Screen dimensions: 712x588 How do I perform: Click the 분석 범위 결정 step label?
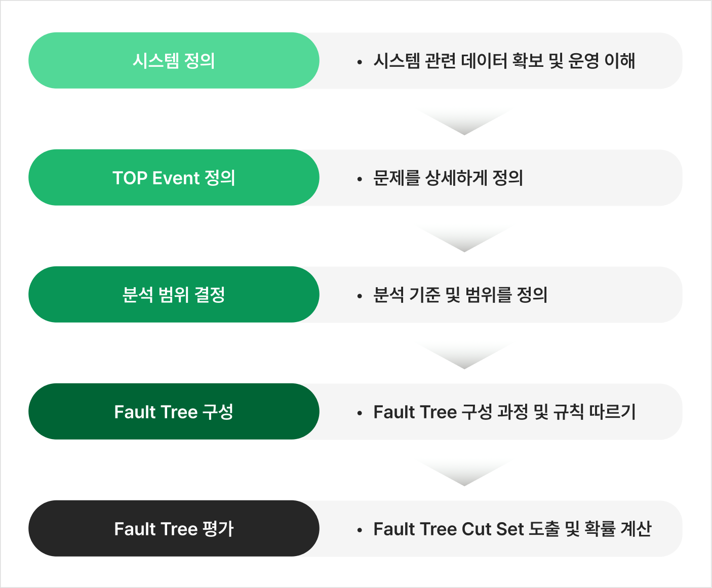[x=174, y=295]
